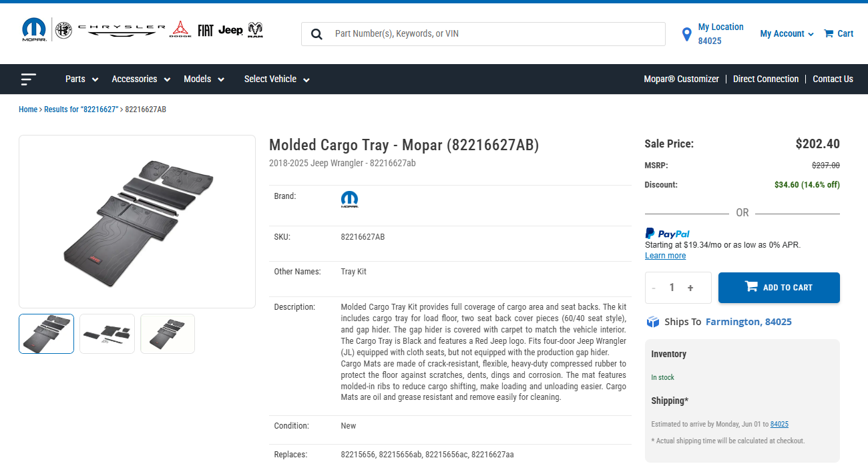Expand the Parts dropdown menu
This screenshot has height=468, width=868.
[81, 79]
